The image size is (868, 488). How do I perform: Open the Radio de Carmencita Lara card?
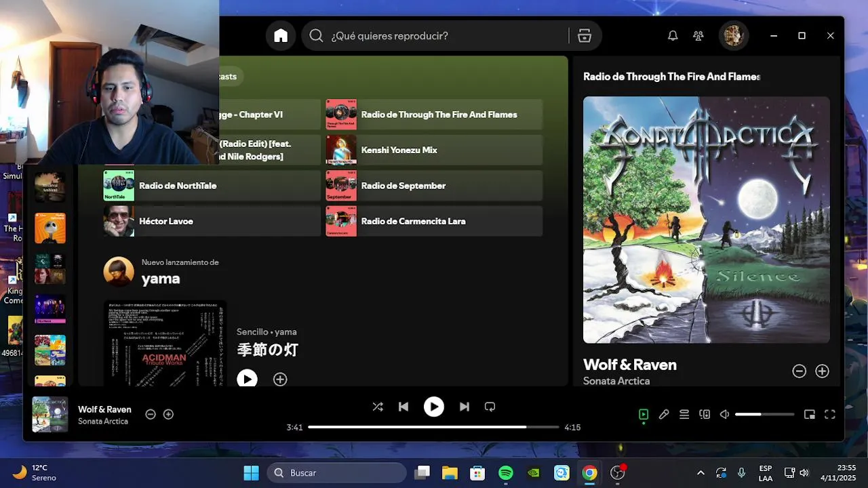pyautogui.click(x=434, y=221)
